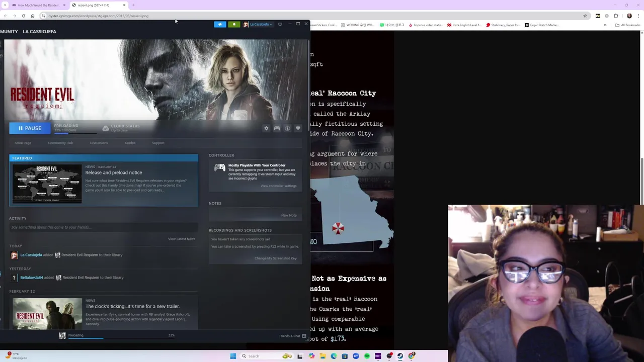Open game settings gear icon in Steam

(266, 128)
